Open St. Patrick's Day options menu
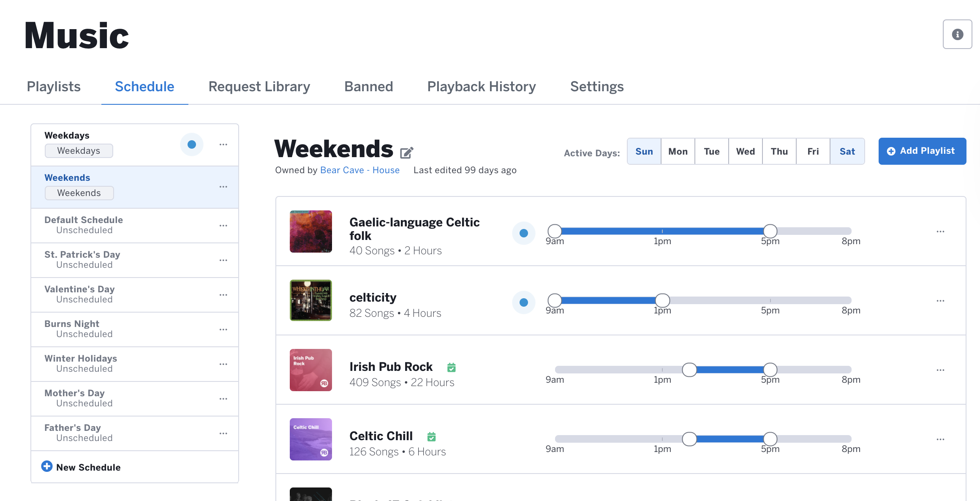This screenshot has width=980, height=501. pos(223,260)
